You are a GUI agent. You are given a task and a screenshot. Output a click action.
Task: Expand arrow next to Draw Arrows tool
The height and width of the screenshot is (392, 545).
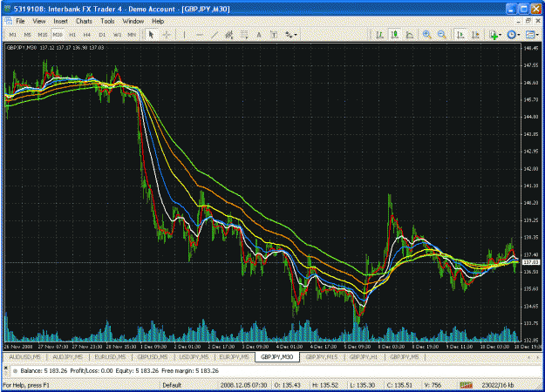point(296,35)
